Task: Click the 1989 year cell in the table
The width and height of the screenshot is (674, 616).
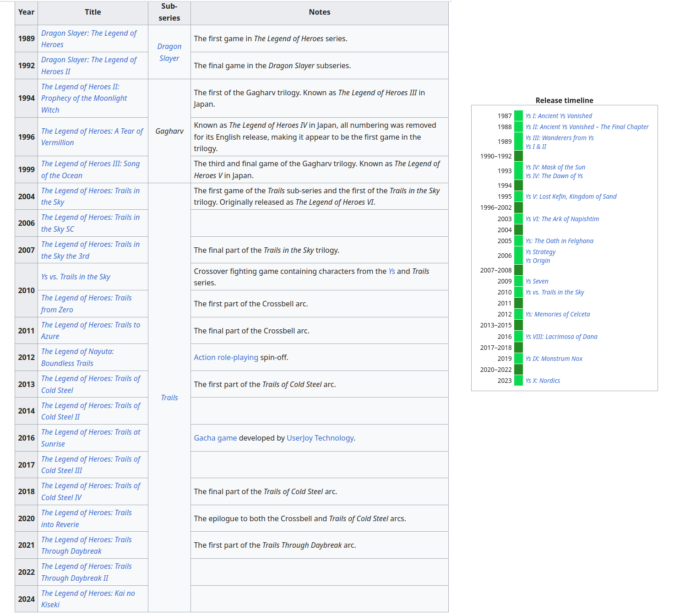Action: click(26, 39)
